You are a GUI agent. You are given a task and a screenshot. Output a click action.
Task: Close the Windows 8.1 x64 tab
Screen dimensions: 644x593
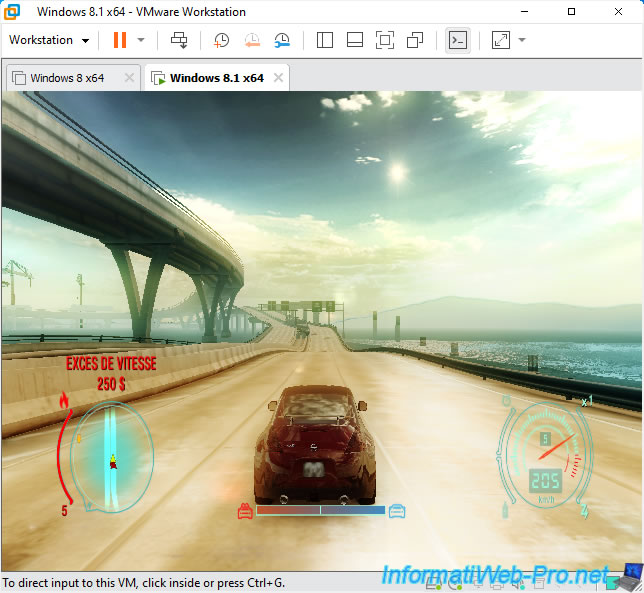[278, 77]
